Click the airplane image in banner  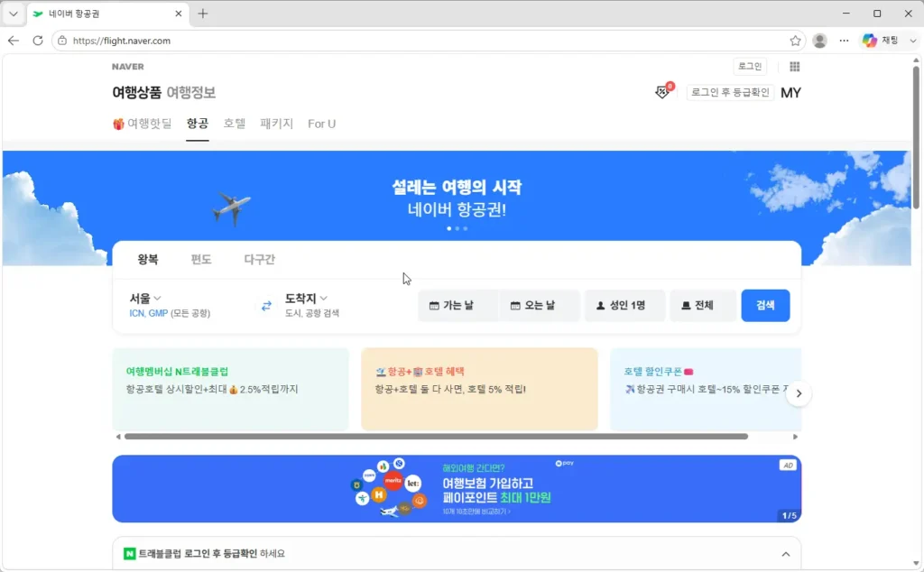tap(232, 208)
